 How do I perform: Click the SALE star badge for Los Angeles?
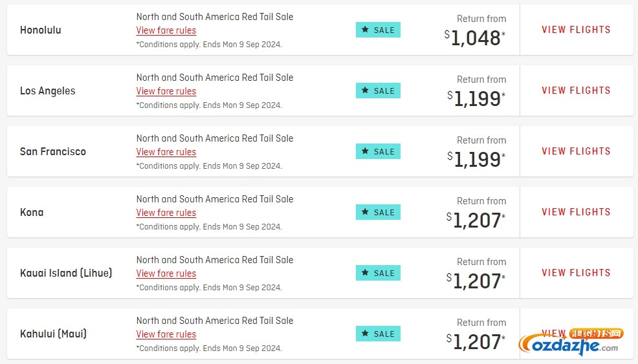click(378, 91)
